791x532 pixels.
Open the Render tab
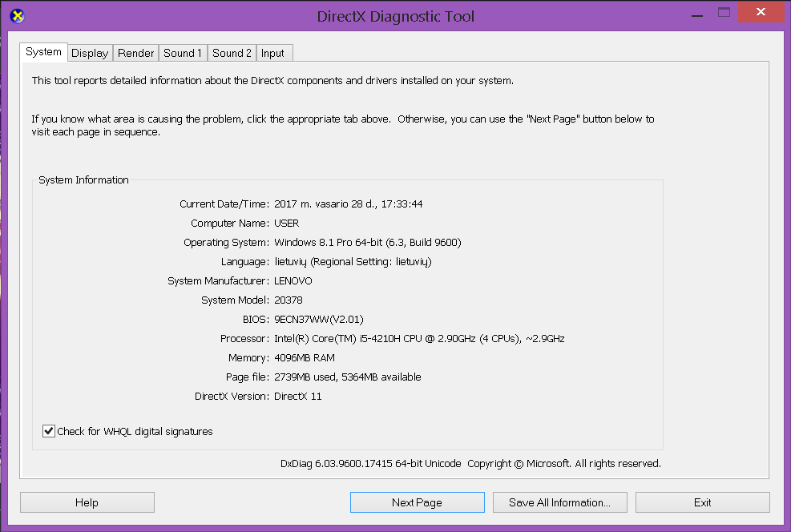tap(135, 53)
